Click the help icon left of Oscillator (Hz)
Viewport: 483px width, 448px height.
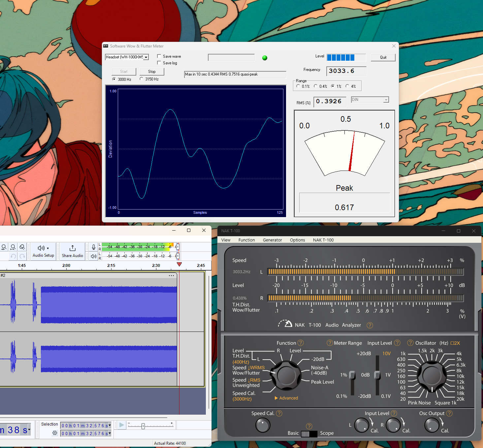[x=410, y=343]
